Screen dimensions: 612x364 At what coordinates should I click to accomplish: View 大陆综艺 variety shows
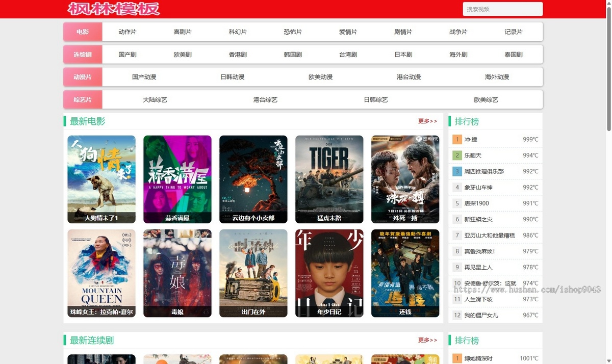click(155, 99)
